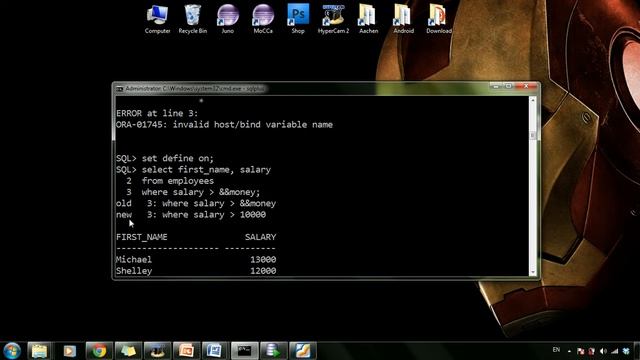The height and width of the screenshot is (360, 640).
Task: Click the ORA-01745 error message line
Action: click(x=224, y=125)
